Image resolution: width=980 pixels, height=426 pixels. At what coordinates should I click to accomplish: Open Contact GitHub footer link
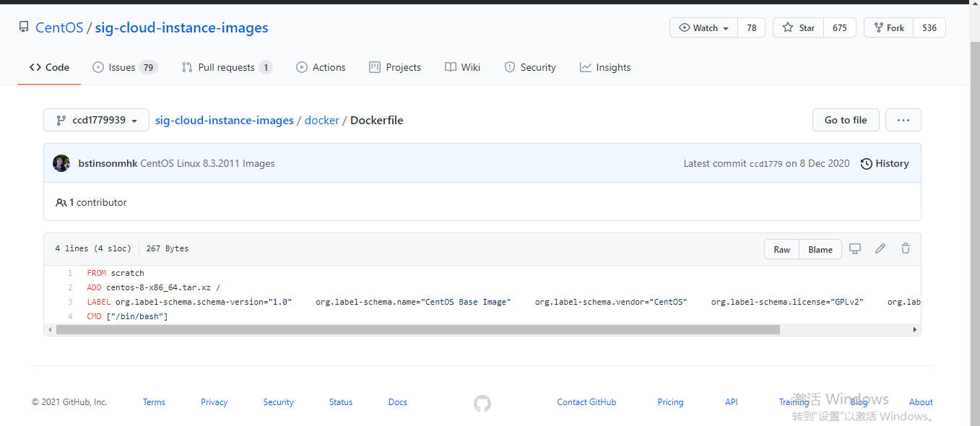(x=586, y=402)
